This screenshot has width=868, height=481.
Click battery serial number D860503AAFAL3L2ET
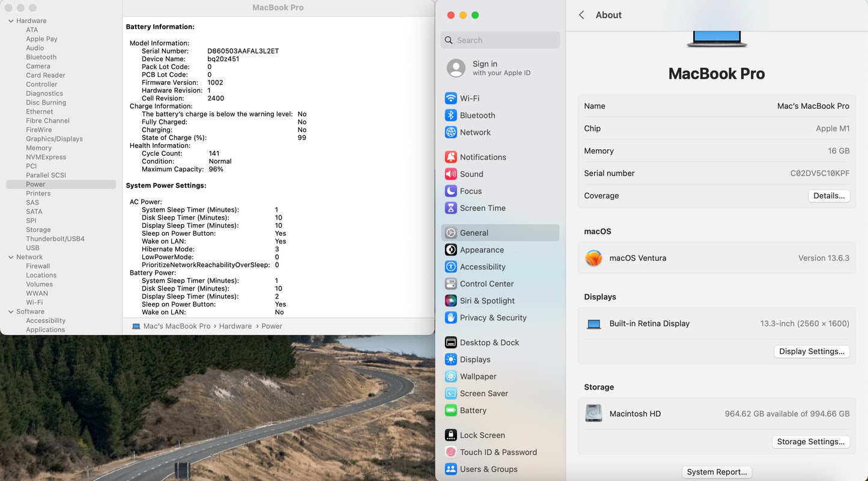[x=243, y=51]
